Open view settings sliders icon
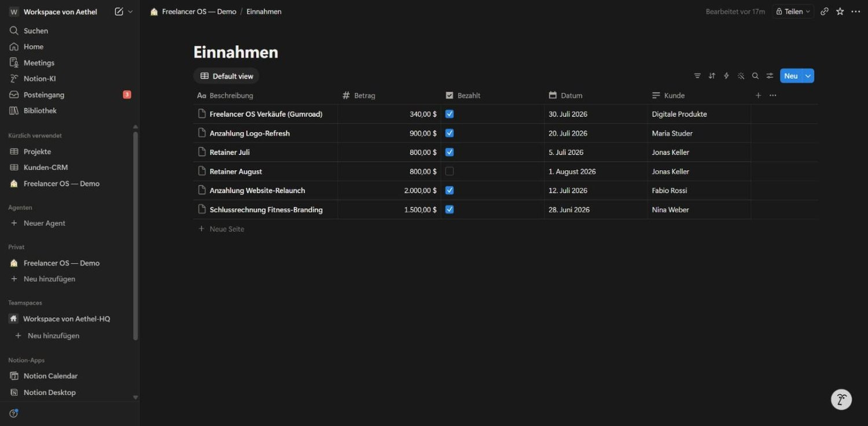This screenshot has height=426, width=868. click(x=770, y=76)
